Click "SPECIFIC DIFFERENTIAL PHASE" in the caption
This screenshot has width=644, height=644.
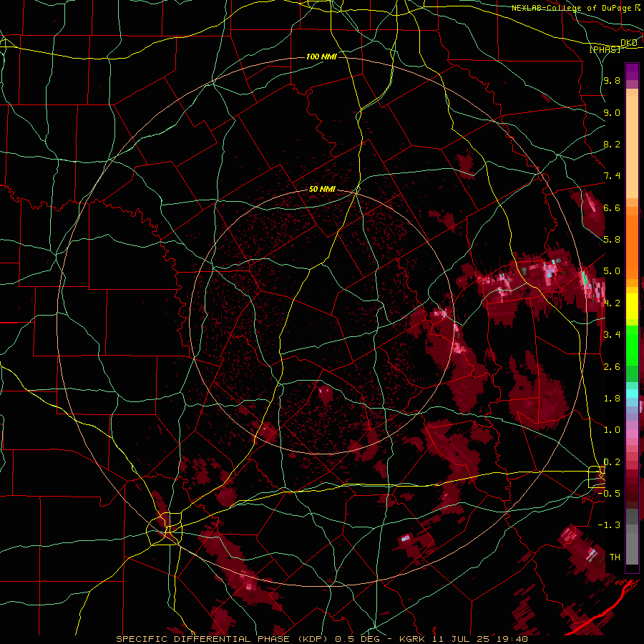tap(203, 639)
